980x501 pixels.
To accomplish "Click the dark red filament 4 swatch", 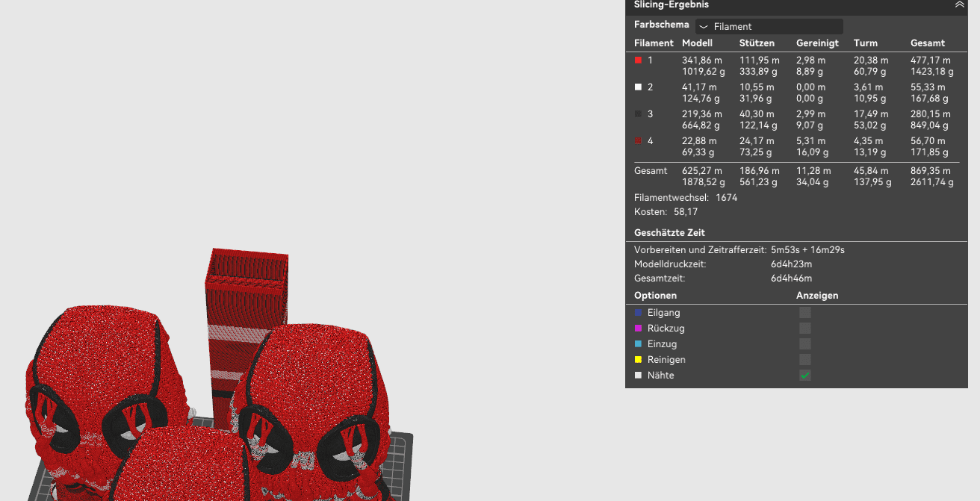I will [638, 140].
